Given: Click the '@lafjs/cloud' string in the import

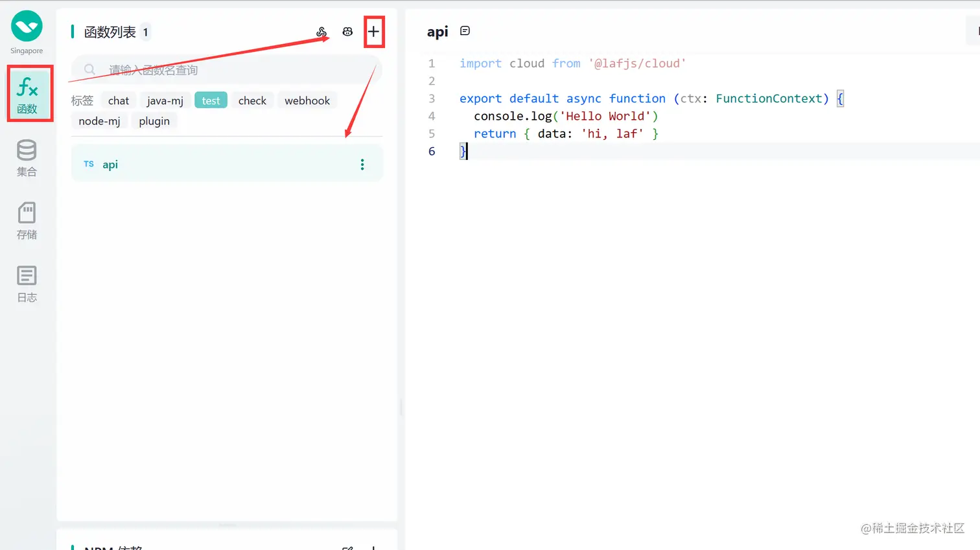Looking at the screenshot, I should 637,63.
